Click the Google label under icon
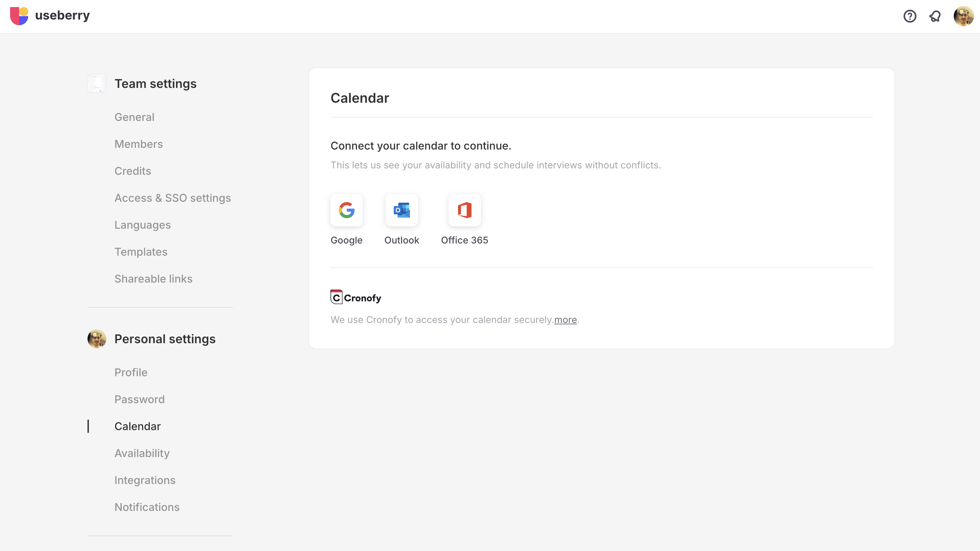This screenshot has height=551, width=980. pyautogui.click(x=346, y=240)
